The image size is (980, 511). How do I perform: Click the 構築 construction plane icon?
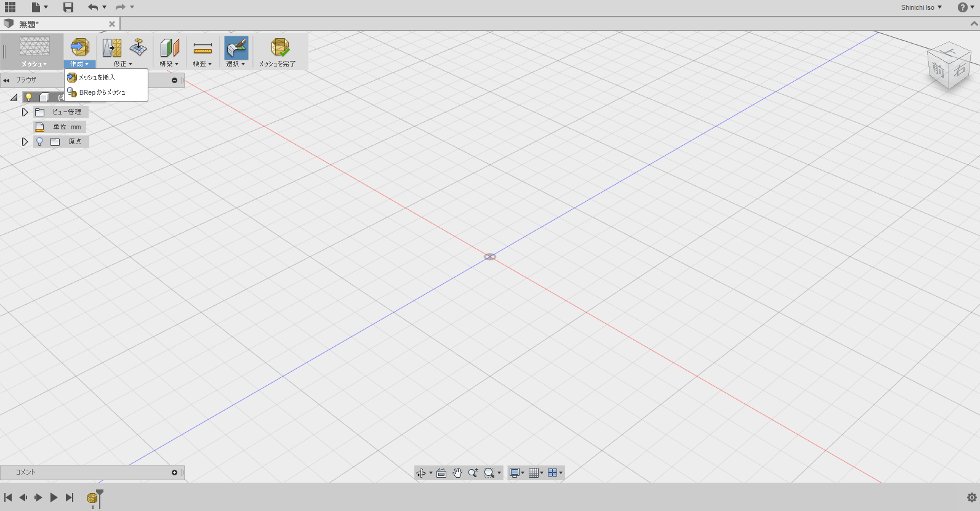169,47
